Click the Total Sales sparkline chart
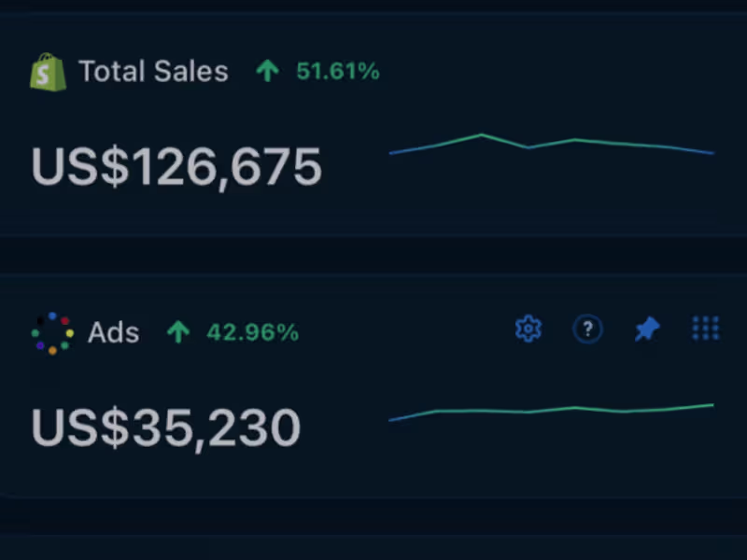Screen dimensions: 747x560 click(551, 145)
